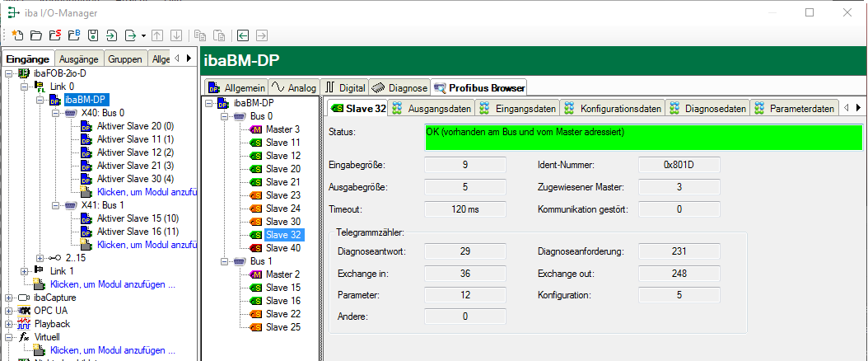Click red S icon of Slave 40
This screenshot has width=868, height=361.
point(256,248)
